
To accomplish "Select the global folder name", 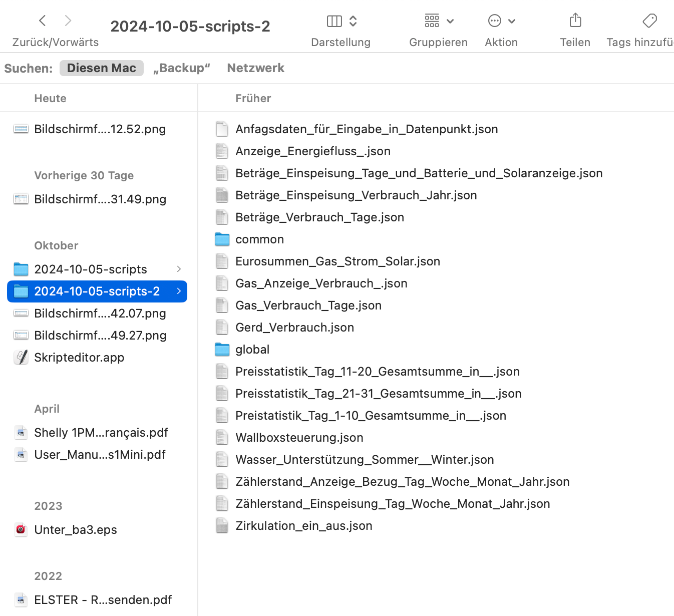I will click(x=252, y=350).
